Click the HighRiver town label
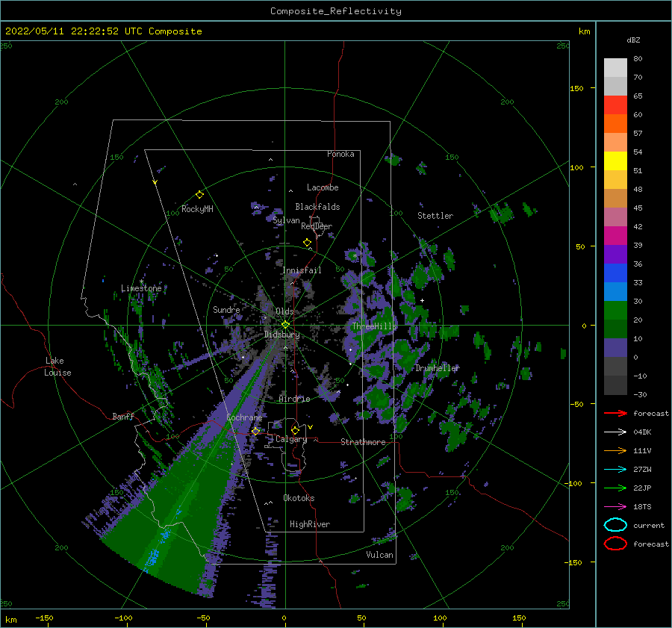This screenshot has width=672, height=628. point(309,524)
